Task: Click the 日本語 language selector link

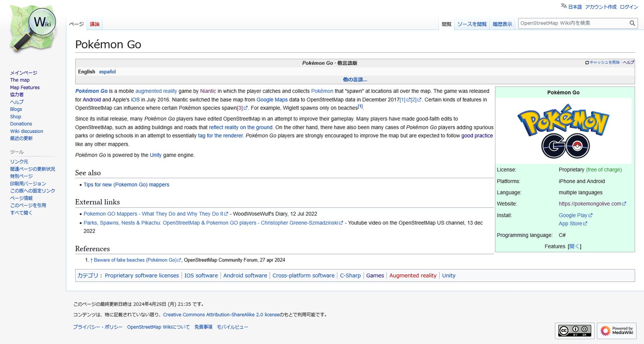Action: 575,7
